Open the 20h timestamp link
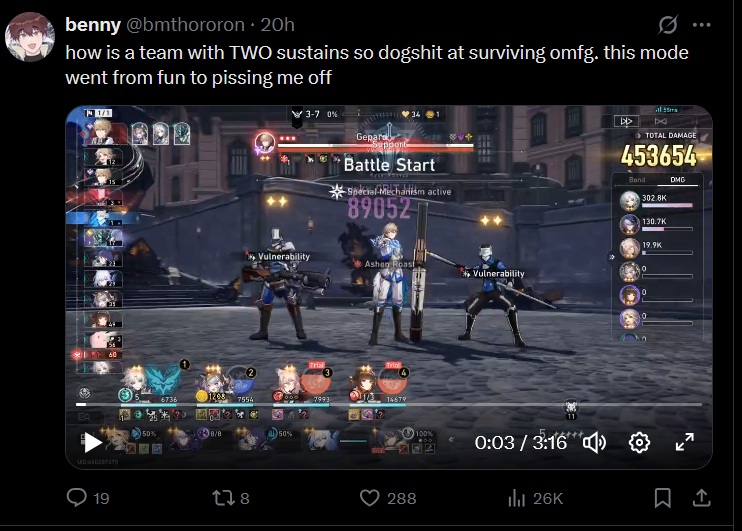This screenshot has width=742, height=531. pos(277,25)
